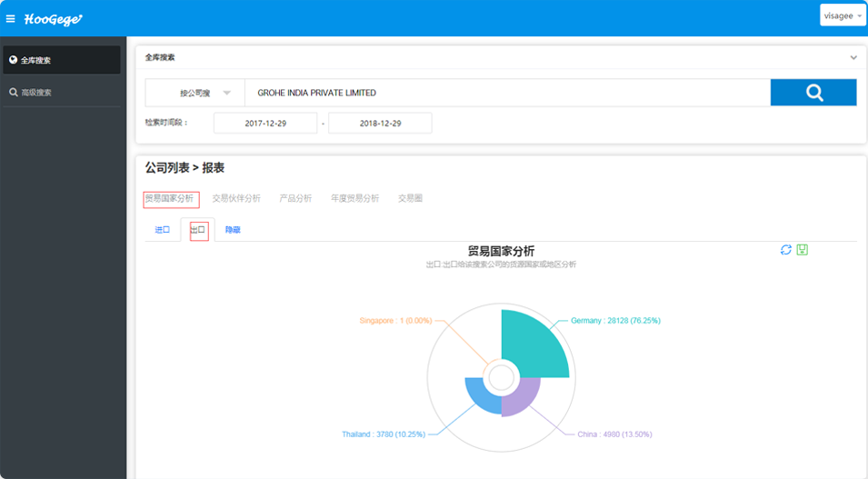Viewport: 868px width, 479px height.
Task: Click the 公司列表 > 报表 breadcrumb heading
Action: pyautogui.click(x=185, y=168)
